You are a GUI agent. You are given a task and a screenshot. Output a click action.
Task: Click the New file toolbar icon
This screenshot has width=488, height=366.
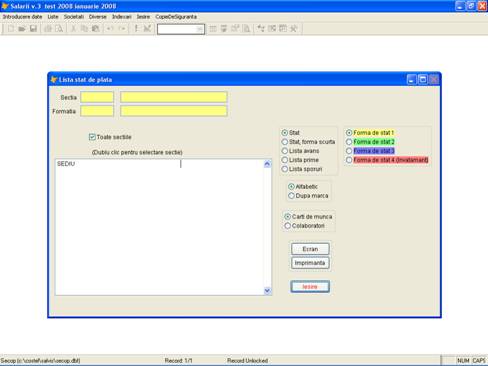coord(11,29)
